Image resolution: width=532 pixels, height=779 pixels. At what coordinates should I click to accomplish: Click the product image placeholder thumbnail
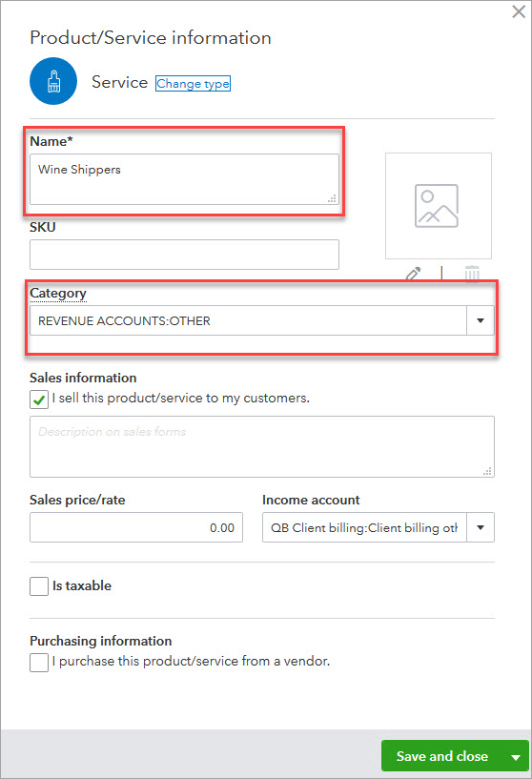click(439, 206)
